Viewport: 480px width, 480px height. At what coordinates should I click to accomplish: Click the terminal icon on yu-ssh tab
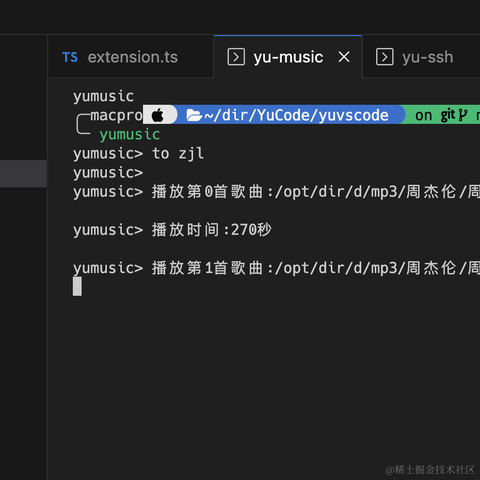click(x=385, y=57)
